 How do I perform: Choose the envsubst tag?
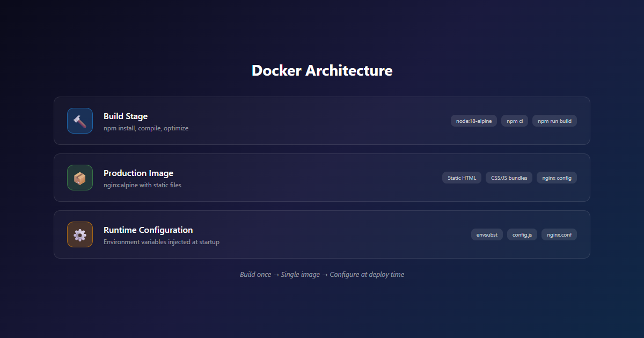487,234
